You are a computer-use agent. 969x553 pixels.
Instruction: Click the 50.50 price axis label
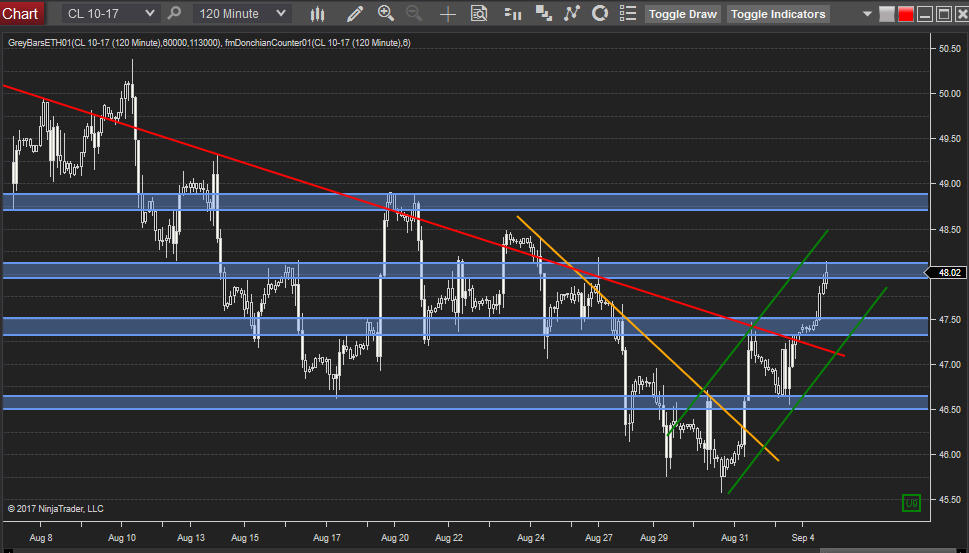(949, 48)
